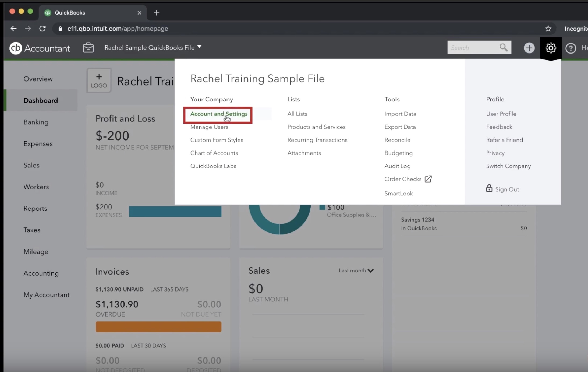Click the site lock icon in address bar

(60, 29)
